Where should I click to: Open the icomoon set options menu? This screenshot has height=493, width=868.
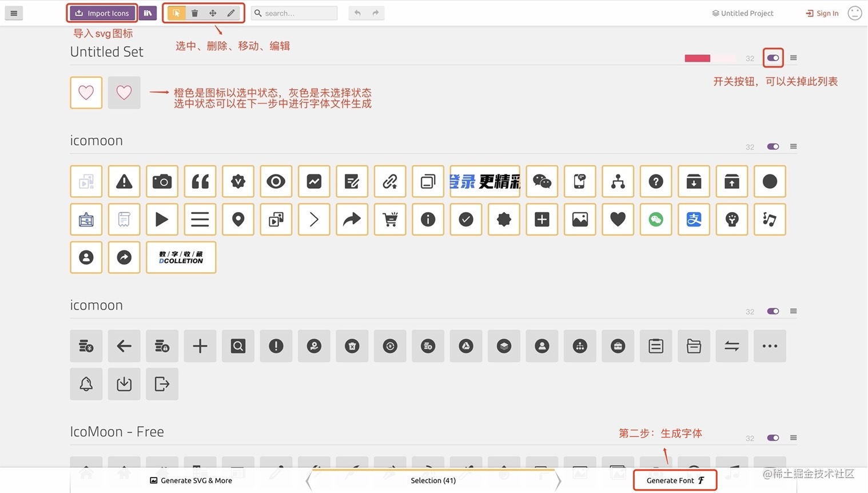click(x=793, y=146)
